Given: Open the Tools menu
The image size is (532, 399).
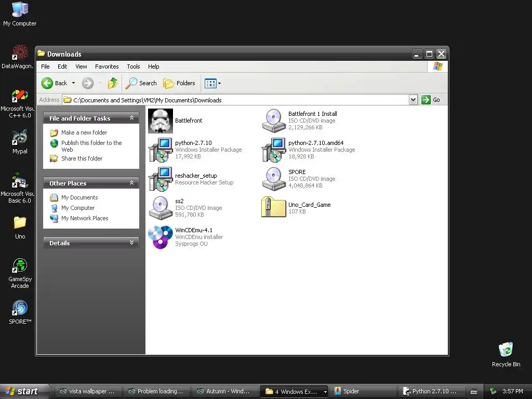Looking at the screenshot, I should 134,66.
